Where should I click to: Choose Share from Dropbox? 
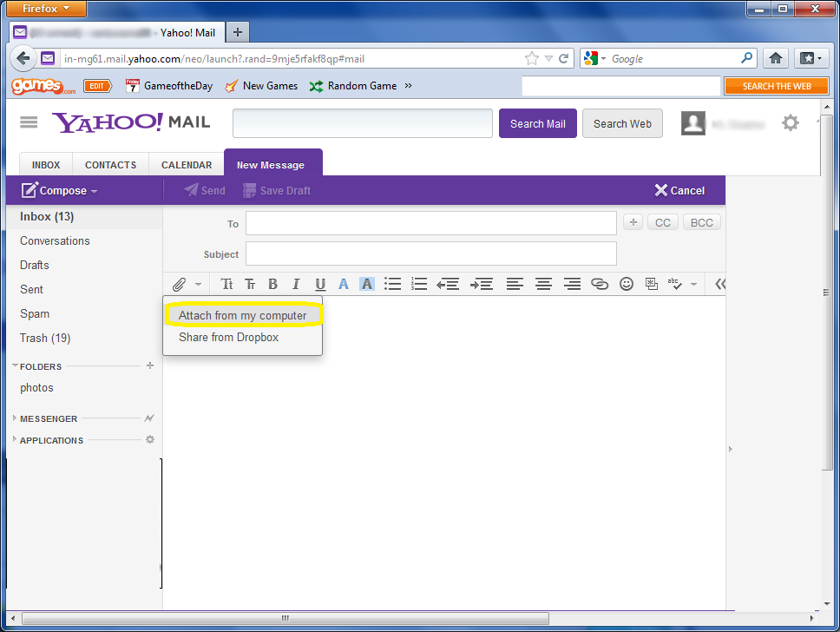pos(229,337)
